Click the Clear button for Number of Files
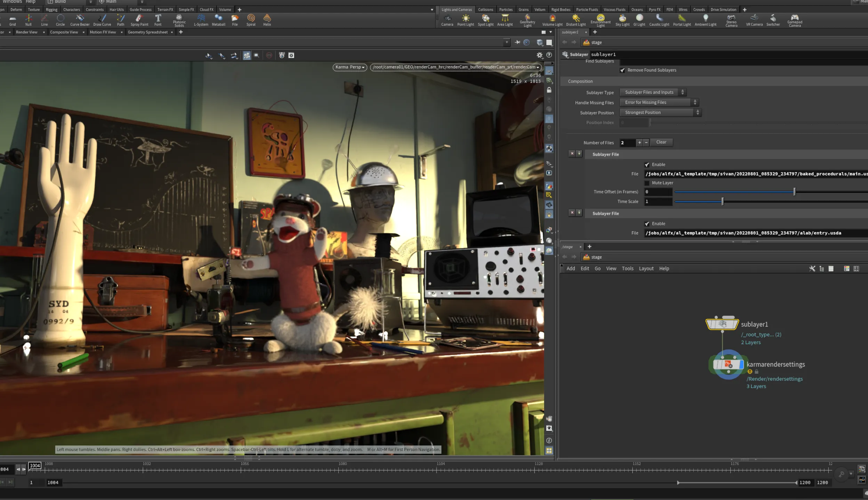Screen dimensions: 868x500 coord(660,142)
